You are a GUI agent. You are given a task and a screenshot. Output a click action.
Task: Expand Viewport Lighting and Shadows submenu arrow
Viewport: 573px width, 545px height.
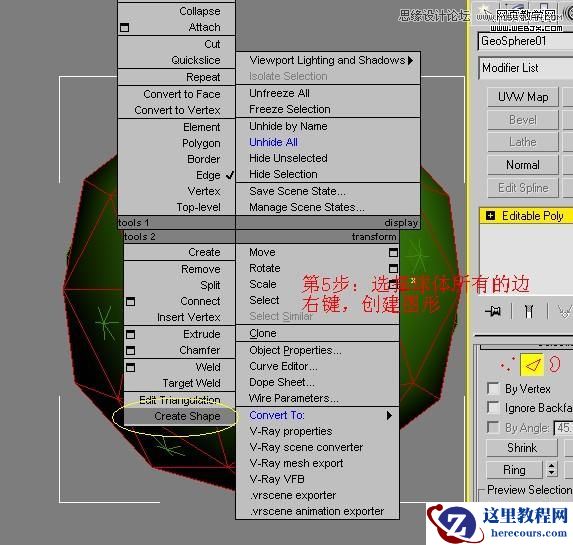coord(410,60)
